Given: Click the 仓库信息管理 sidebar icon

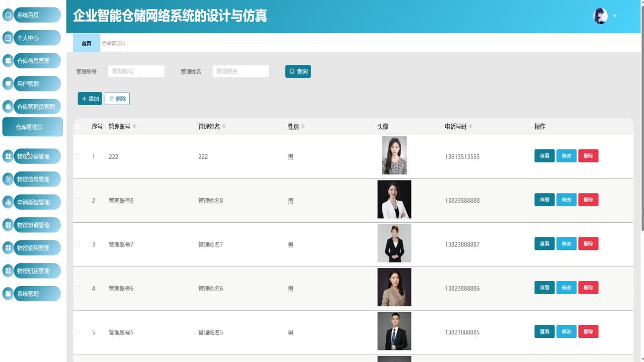Looking at the screenshot, I should (8, 61).
